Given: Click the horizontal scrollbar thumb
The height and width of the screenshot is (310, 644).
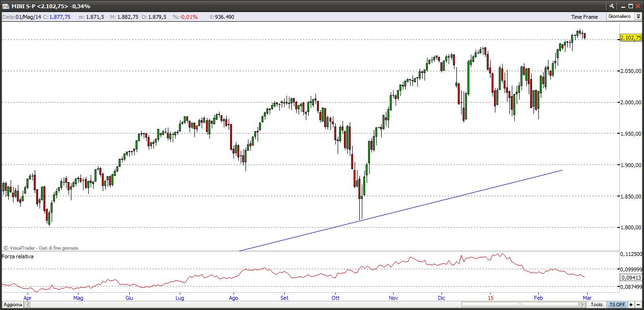Looking at the screenshot, I should pyautogui.click(x=520, y=305).
